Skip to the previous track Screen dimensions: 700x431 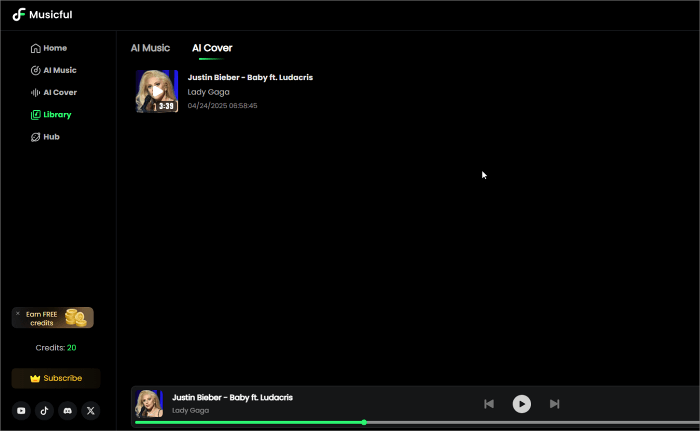tap(489, 404)
